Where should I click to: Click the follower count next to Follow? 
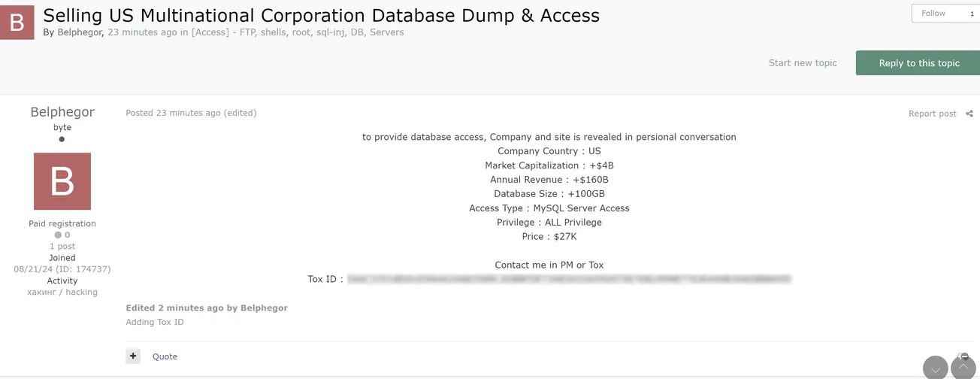click(x=971, y=14)
